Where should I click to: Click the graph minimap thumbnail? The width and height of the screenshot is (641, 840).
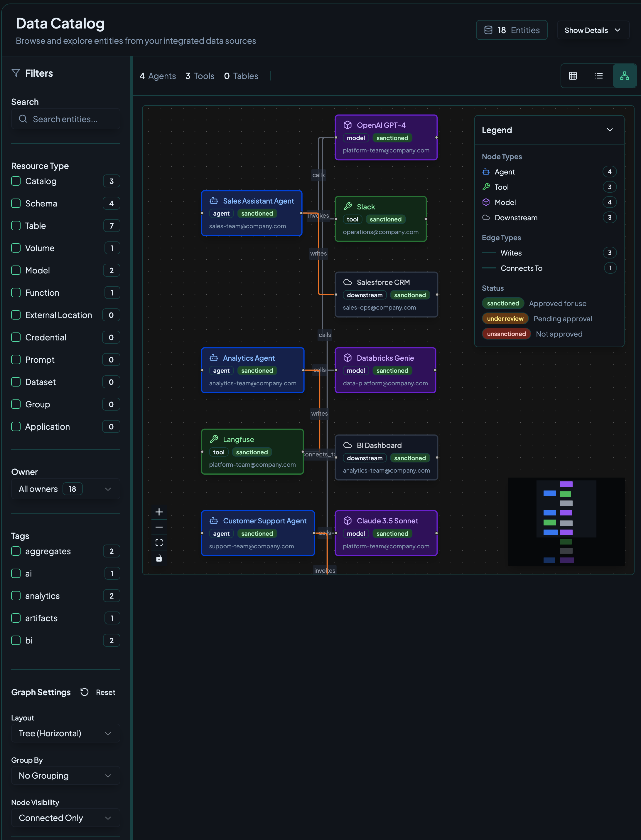pyautogui.click(x=566, y=522)
